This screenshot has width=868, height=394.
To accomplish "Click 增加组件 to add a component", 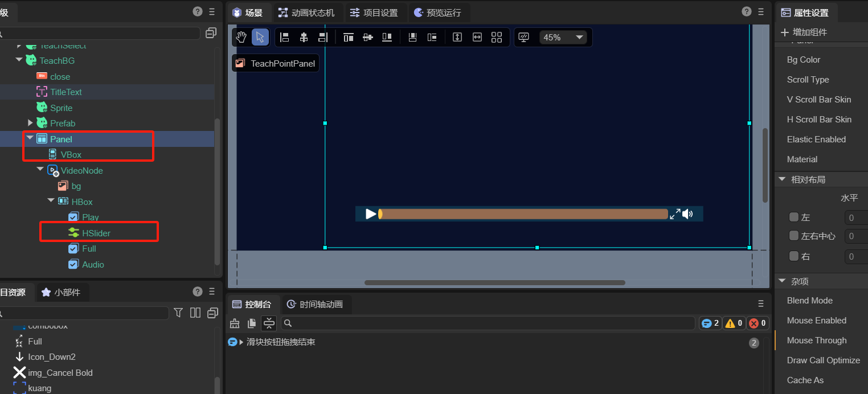I will pos(804,32).
